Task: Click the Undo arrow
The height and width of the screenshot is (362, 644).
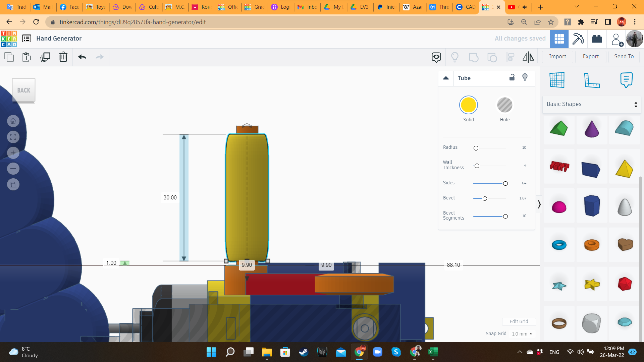Action: (82, 57)
